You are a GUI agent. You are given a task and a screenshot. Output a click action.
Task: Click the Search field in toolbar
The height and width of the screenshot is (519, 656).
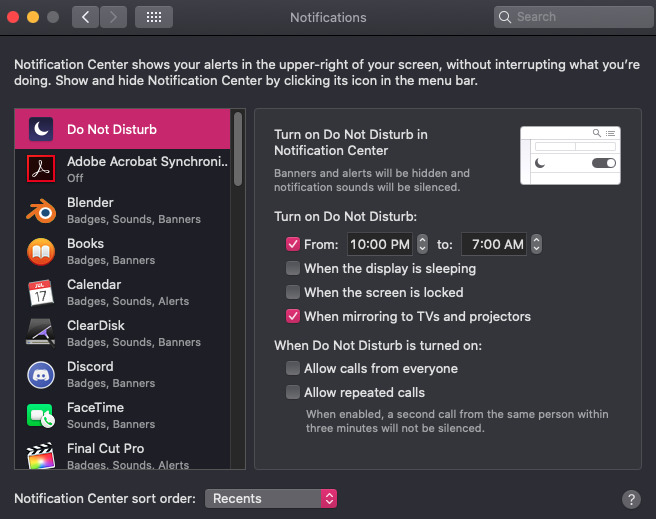click(570, 17)
